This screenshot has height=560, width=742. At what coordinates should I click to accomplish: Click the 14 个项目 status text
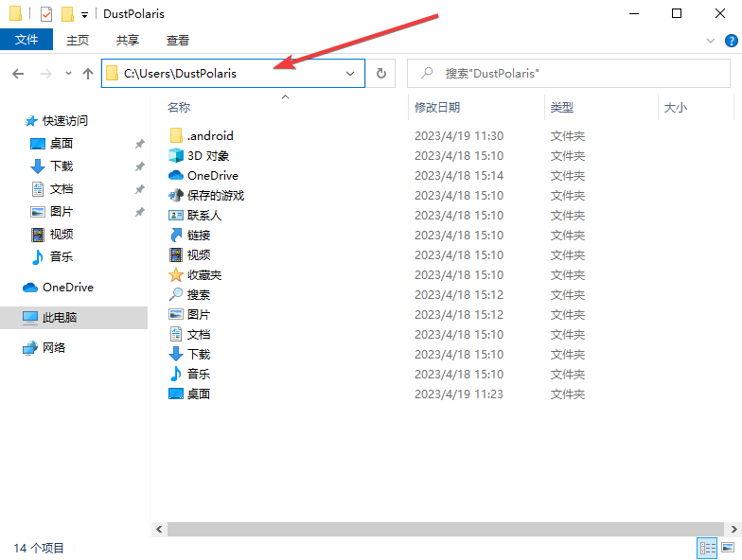click(x=38, y=549)
